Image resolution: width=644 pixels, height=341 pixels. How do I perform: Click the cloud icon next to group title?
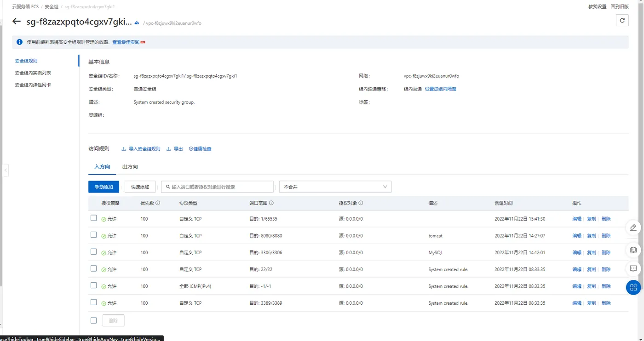tap(137, 23)
